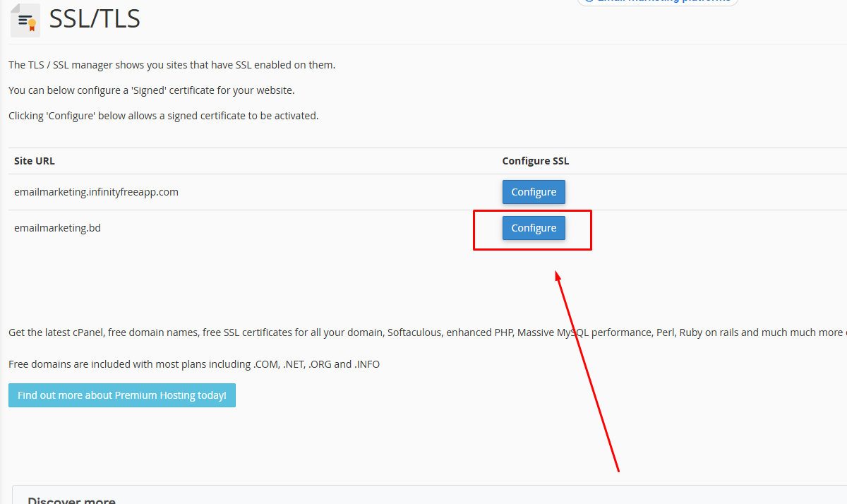This screenshot has height=504, width=847.
Task: Select the Site URL column header
Action: pyautogui.click(x=34, y=160)
